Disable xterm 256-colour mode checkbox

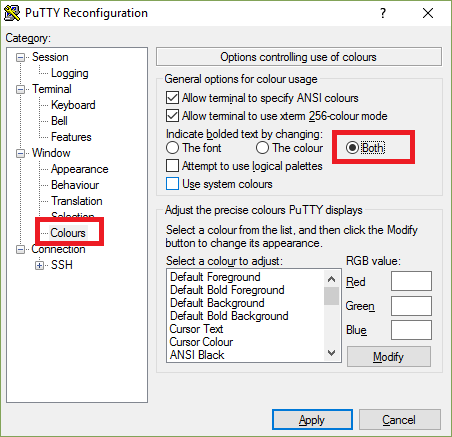[172, 116]
